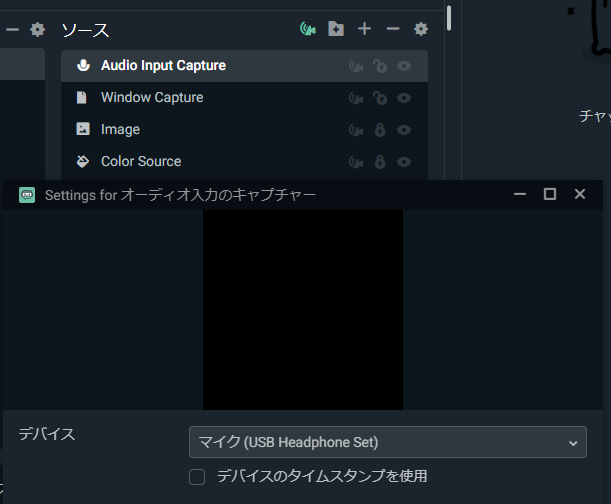Select the Color Source item

(x=141, y=162)
